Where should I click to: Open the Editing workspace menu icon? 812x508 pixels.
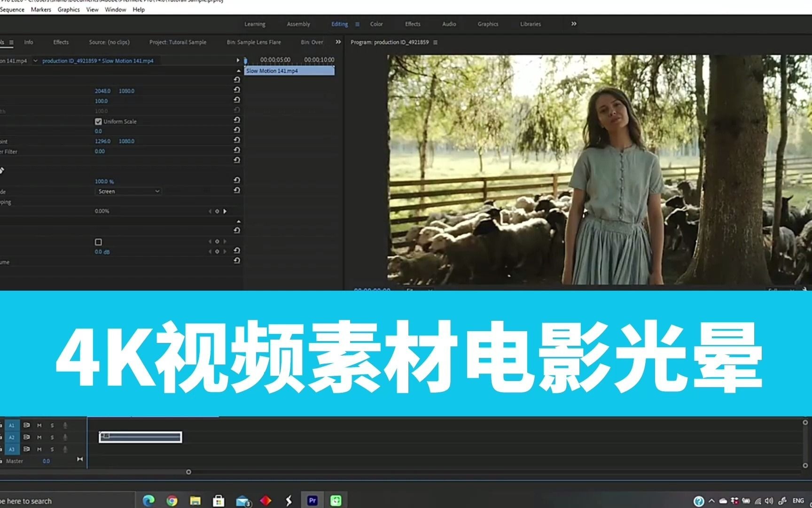pyautogui.click(x=357, y=24)
